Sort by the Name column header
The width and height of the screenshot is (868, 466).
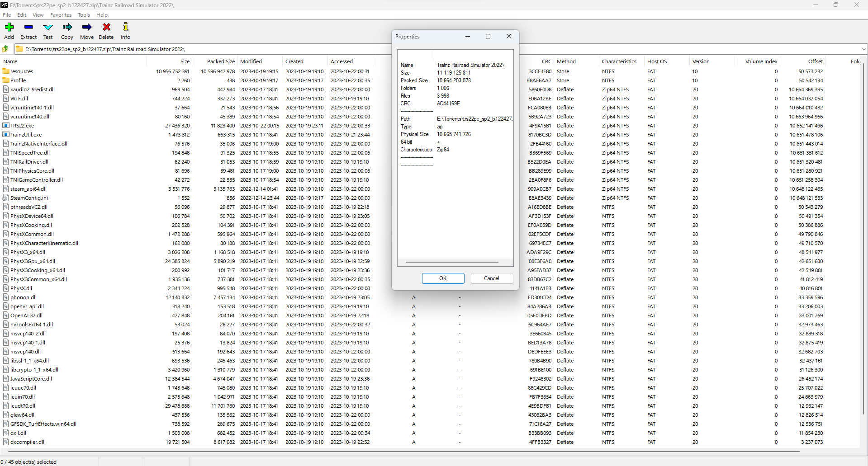tap(72, 61)
